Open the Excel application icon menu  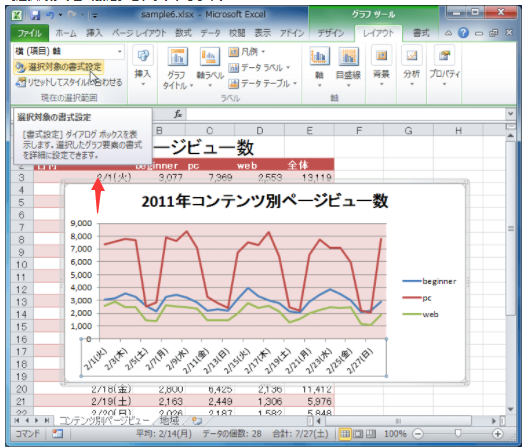pos(17,15)
